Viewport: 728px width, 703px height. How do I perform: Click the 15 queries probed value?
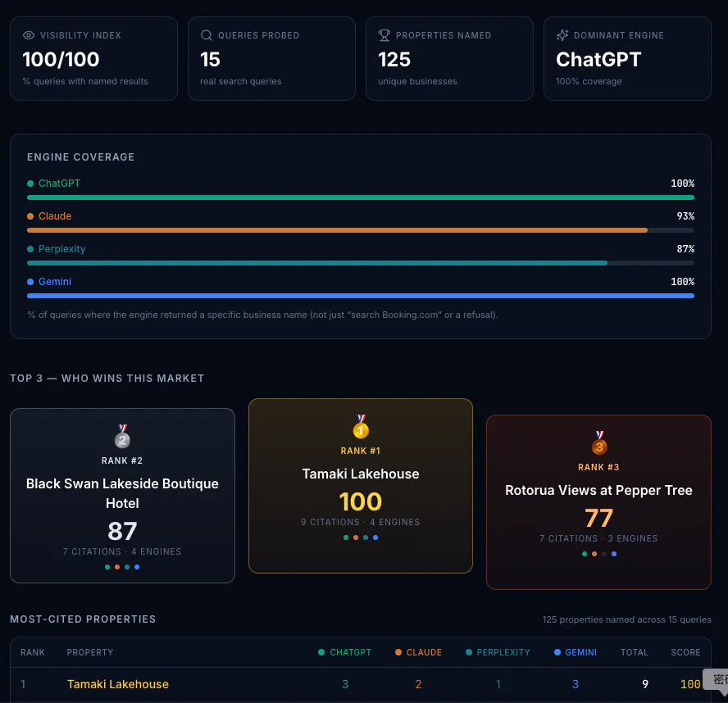(x=211, y=59)
